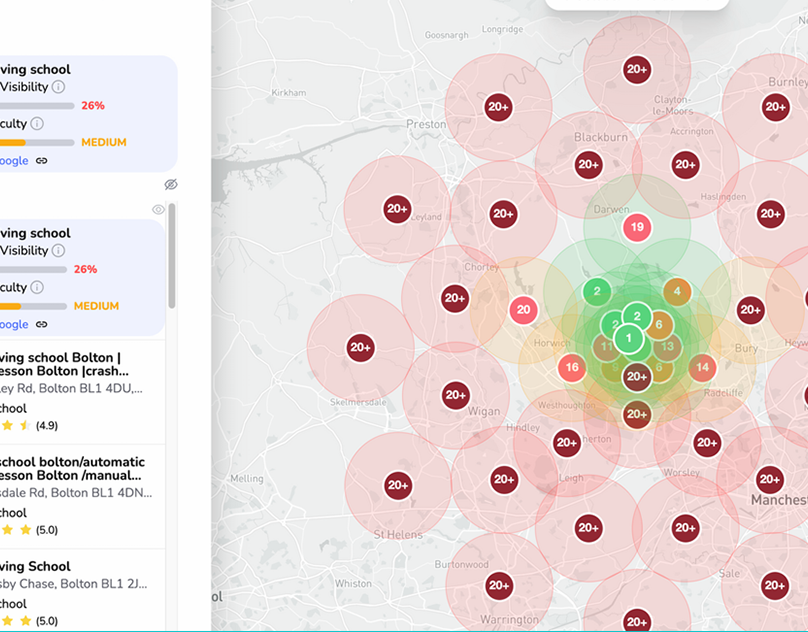Select the 20+ marker below Haslingden

tap(770, 213)
